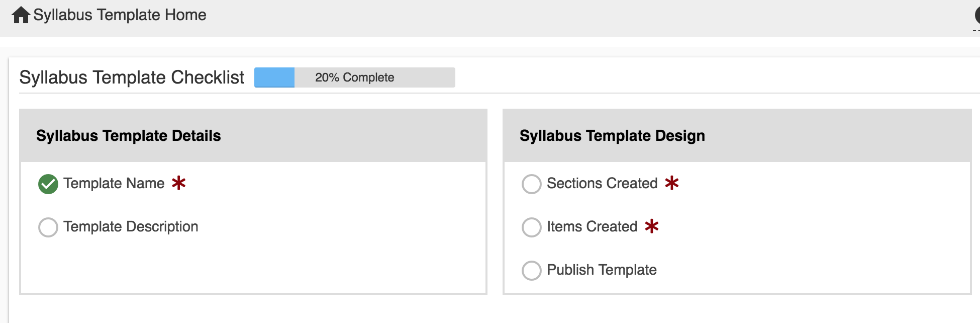Click the Syllabus Template Checklist heading
The width and height of the screenshot is (980, 323).
click(132, 77)
